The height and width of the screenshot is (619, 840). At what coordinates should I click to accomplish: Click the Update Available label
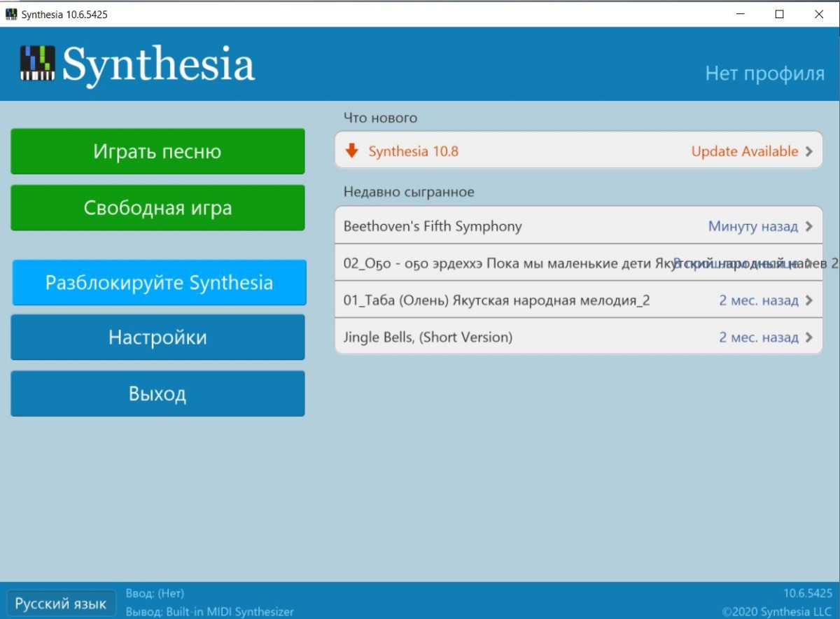click(745, 151)
